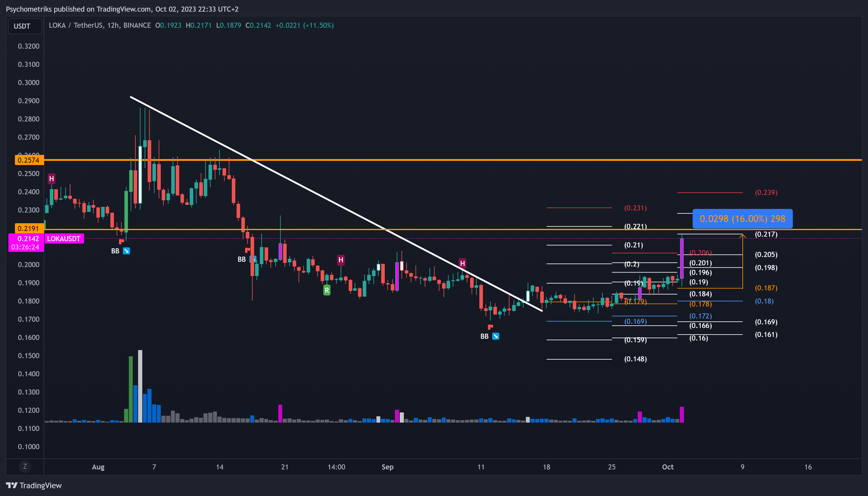Click the red flag near August BB label
The height and width of the screenshot is (496, 868).
[121, 241]
